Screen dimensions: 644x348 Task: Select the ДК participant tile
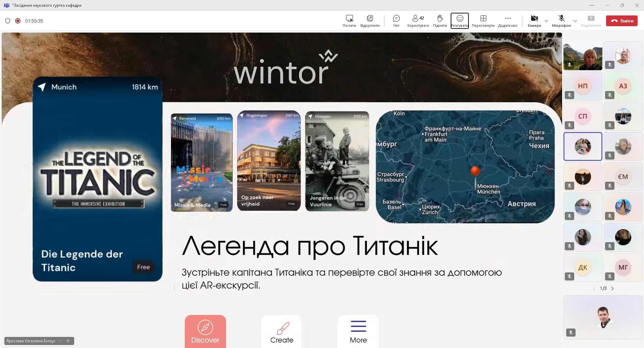coord(583,267)
